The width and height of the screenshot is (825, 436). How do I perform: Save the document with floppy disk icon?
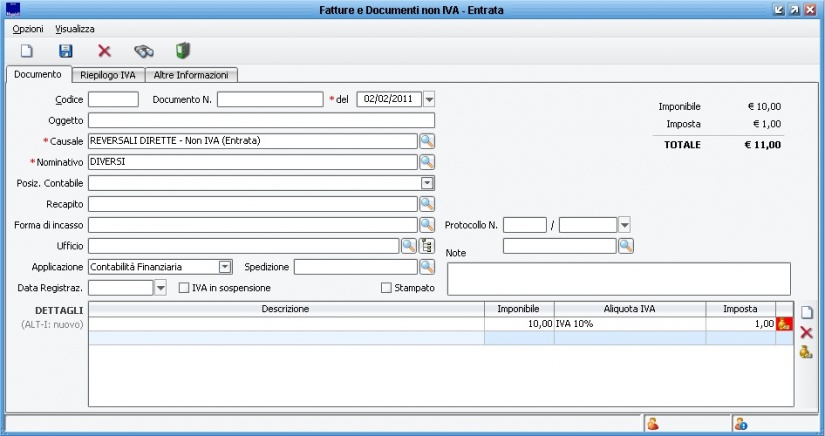pos(66,50)
